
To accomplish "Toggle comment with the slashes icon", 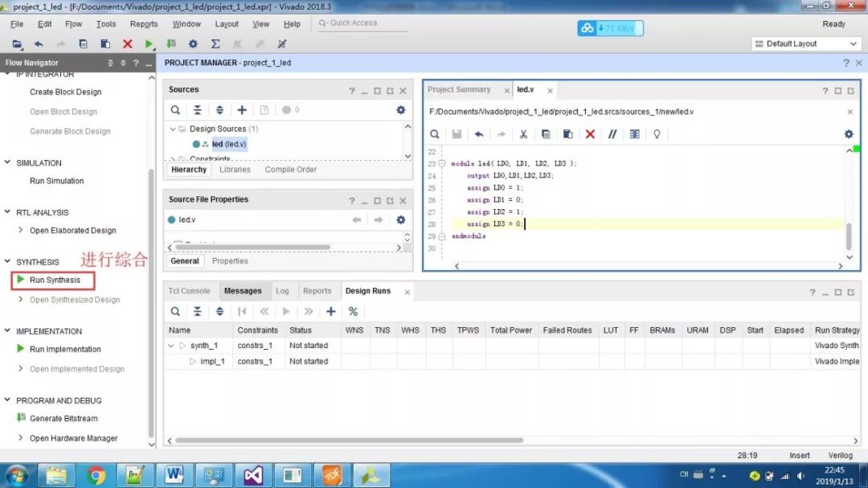I will pyautogui.click(x=612, y=134).
